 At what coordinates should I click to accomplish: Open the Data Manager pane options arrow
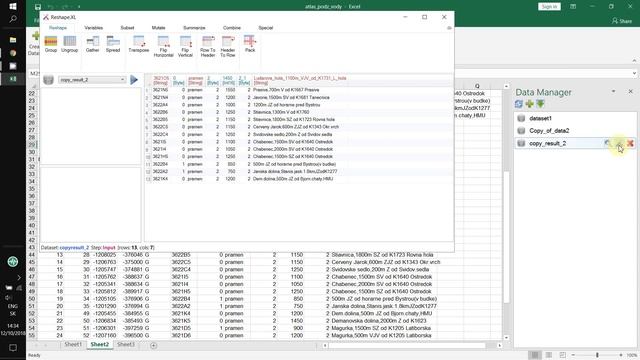coord(613,91)
